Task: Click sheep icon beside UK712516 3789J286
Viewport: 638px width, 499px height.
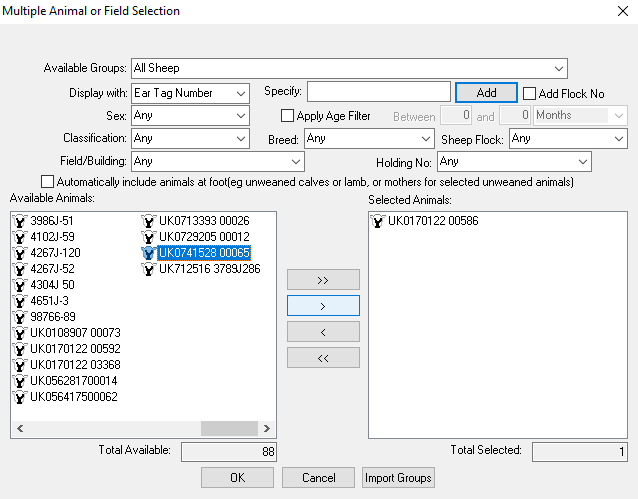Action: click(148, 269)
